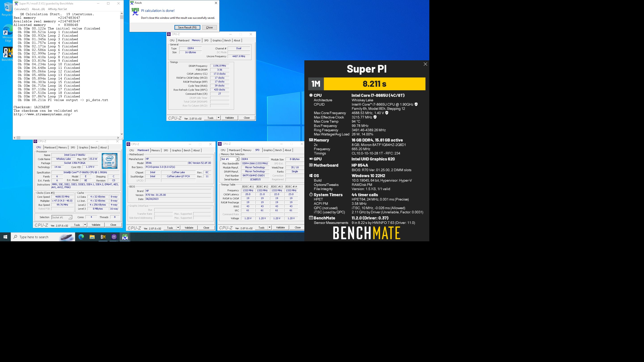Click BenchMate icon on the taskbar
The image size is (644, 362).
pyautogui.click(x=103, y=237)
